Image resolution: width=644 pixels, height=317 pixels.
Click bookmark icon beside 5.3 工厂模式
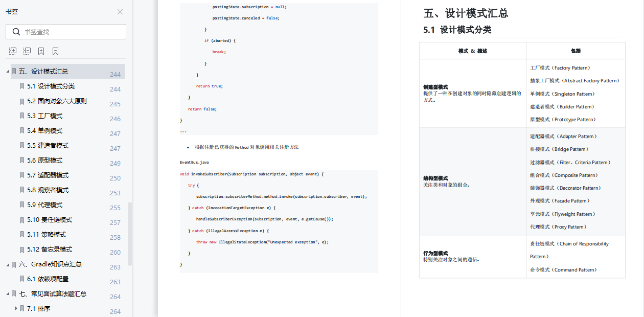click(x=22, y=116)
